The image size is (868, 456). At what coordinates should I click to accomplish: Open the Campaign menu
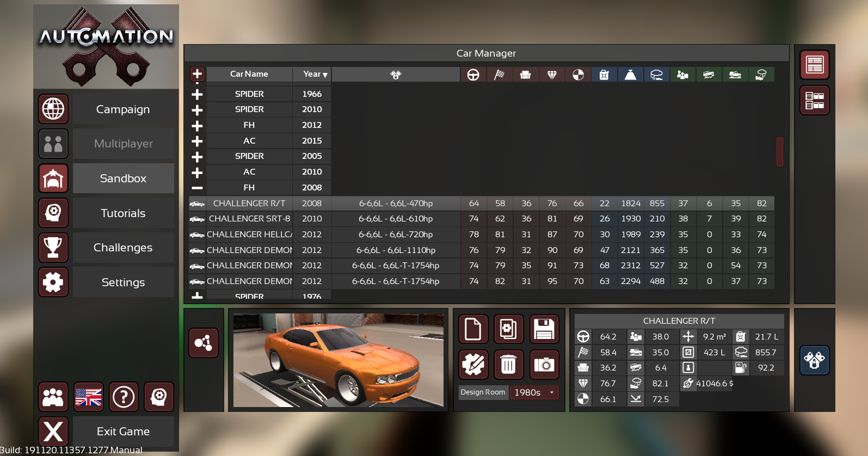click(124, 109)
